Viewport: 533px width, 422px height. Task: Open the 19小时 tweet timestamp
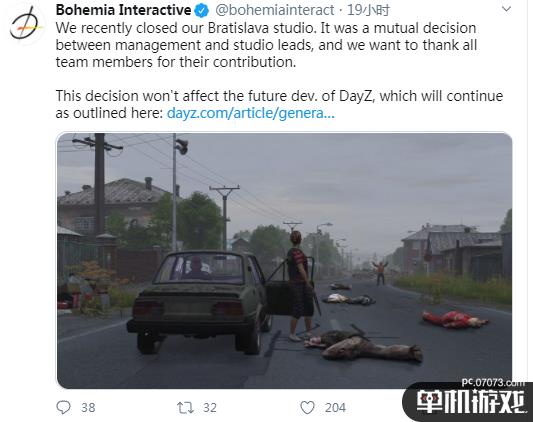pyautogui.click(x=368, y=10)
